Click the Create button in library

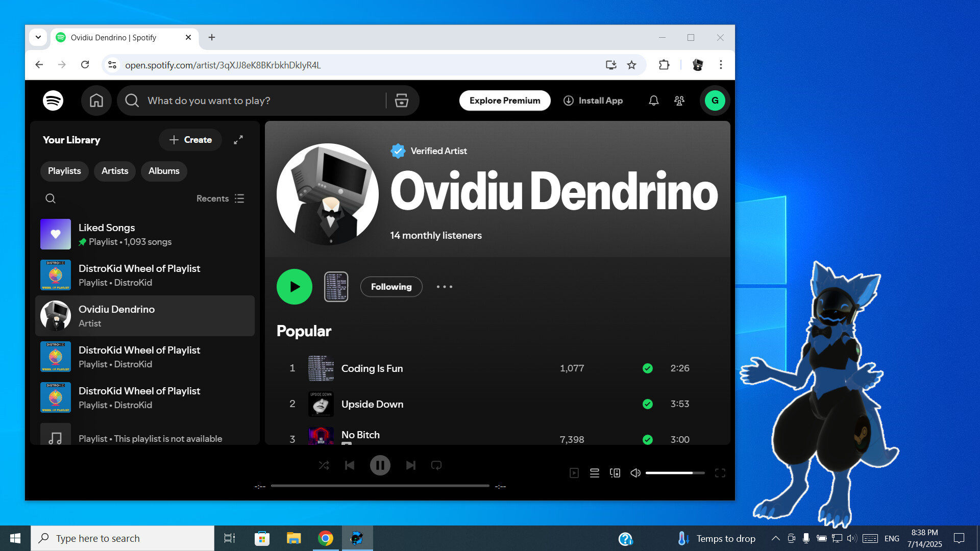click(x=190, y=140)
